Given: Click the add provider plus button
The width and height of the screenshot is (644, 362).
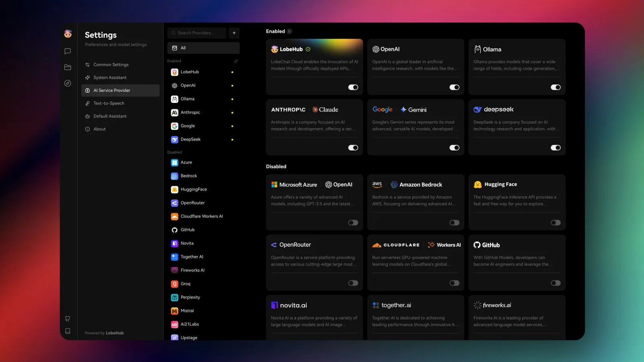Looking at the screenshot, I should tap(234, 33).
